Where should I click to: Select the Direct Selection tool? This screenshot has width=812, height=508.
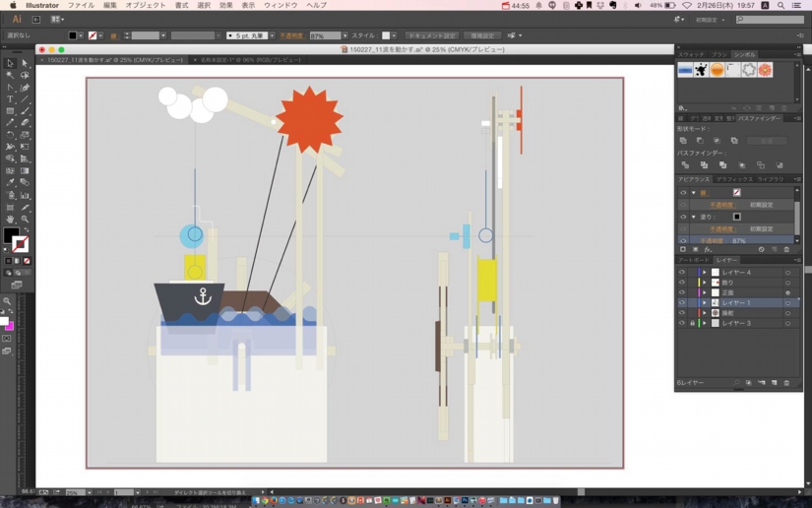tap(25, 63)
